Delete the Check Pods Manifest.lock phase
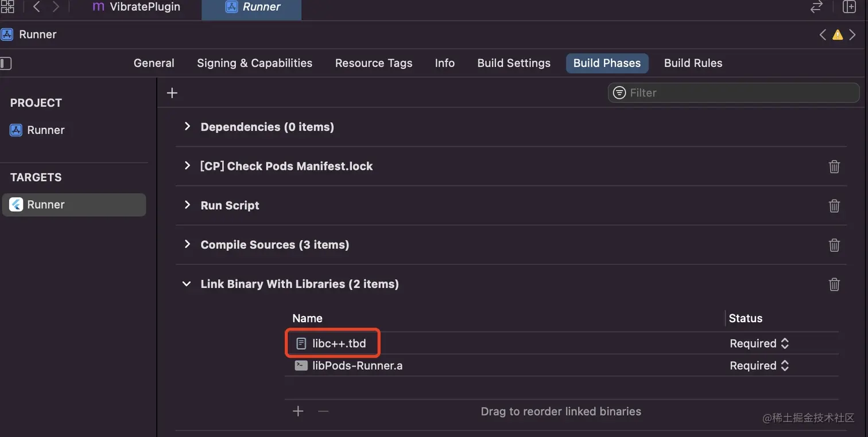Image resolution: width=868 pixels, height=437 pixels. point(834,166)
